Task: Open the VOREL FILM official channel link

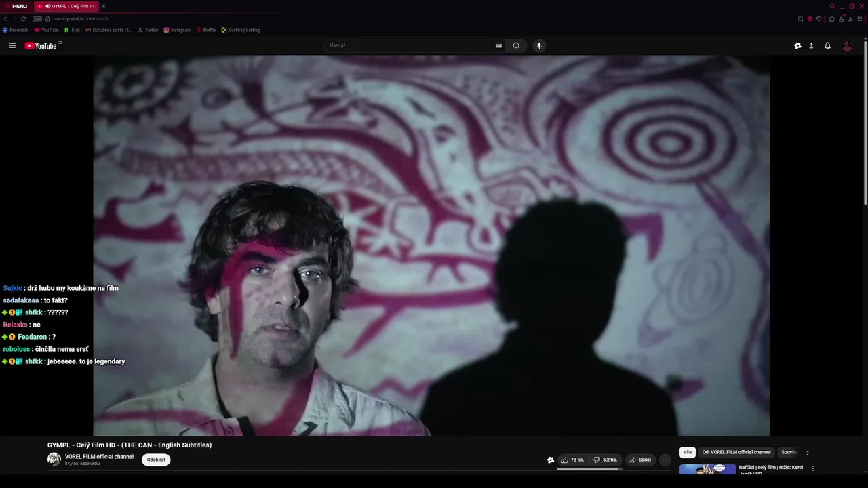Action: 99,457
